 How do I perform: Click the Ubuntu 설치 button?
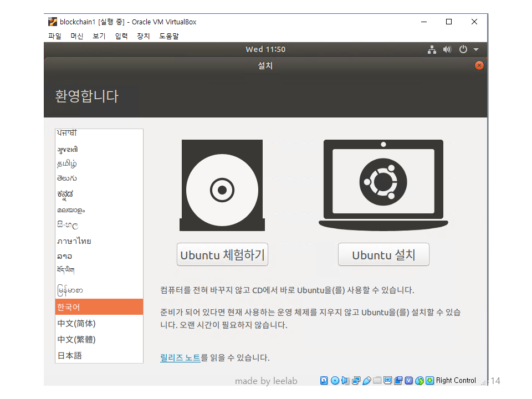383,254
